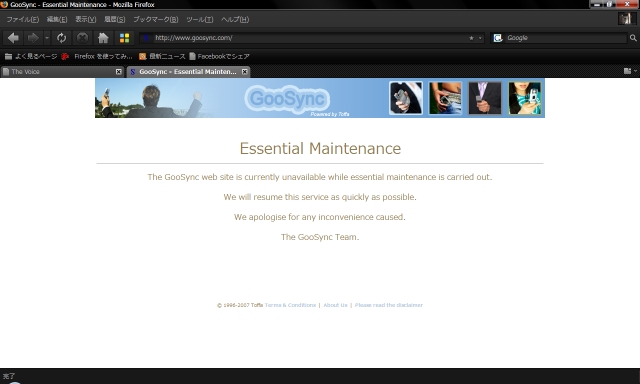Open the Firefox を使ってみ... bookmark
The height and width of the screenshot is (384, 640).
[x=97, y=56]
